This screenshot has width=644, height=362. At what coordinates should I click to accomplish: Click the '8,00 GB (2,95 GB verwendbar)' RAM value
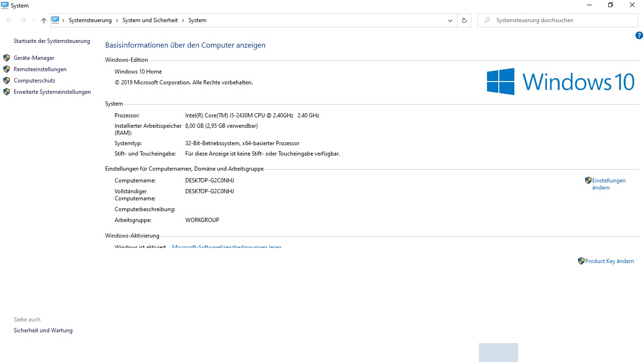click(x=222, y=126)
